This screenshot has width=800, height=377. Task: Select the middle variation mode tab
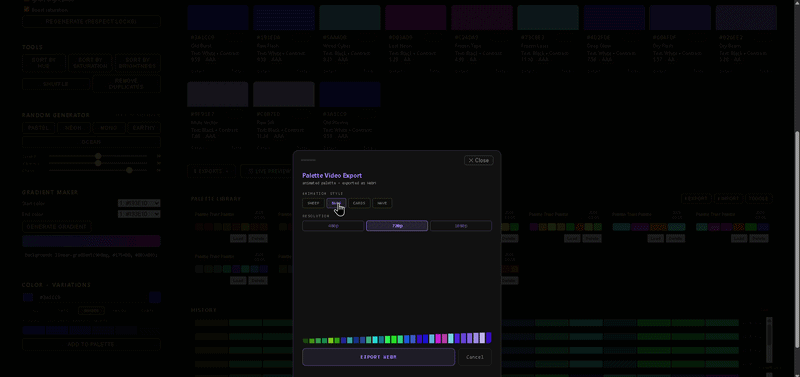pyautogui.click(x=91, y=310)
